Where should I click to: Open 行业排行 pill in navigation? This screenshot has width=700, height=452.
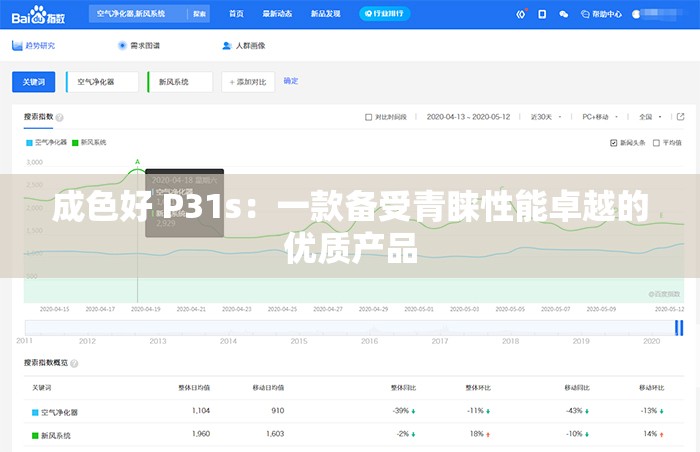pos(384,14)
